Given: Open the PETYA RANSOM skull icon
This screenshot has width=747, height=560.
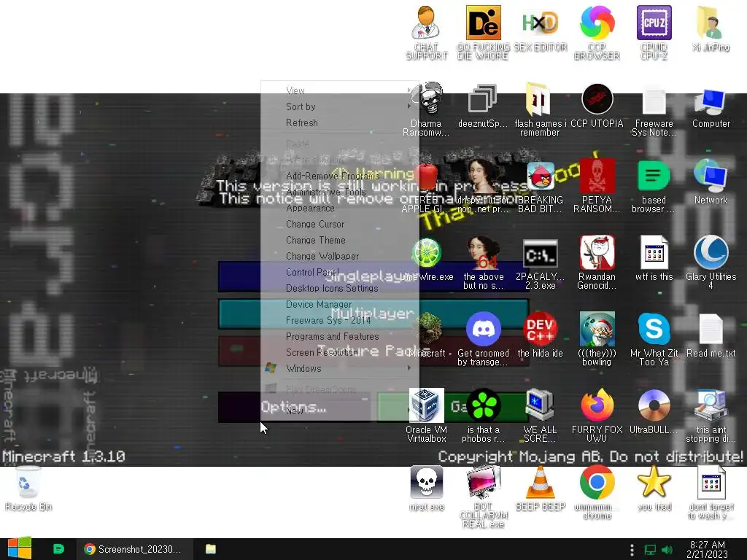Looking at the screenshot, I should (x=597, y=176).
